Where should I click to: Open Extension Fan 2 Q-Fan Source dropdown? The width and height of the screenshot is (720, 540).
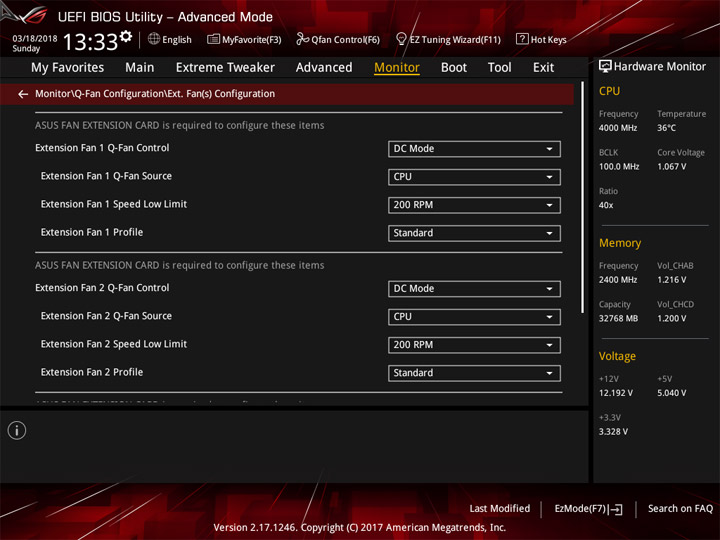click(474, 317)
